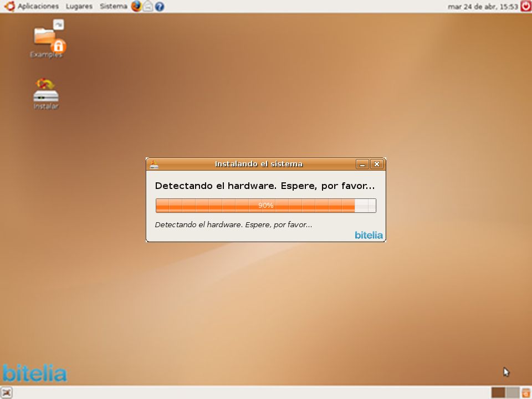This screenshot has height=399, width=532.
Task: Click the 'Instalando el sistema' window title
Action: pos(259,164)
